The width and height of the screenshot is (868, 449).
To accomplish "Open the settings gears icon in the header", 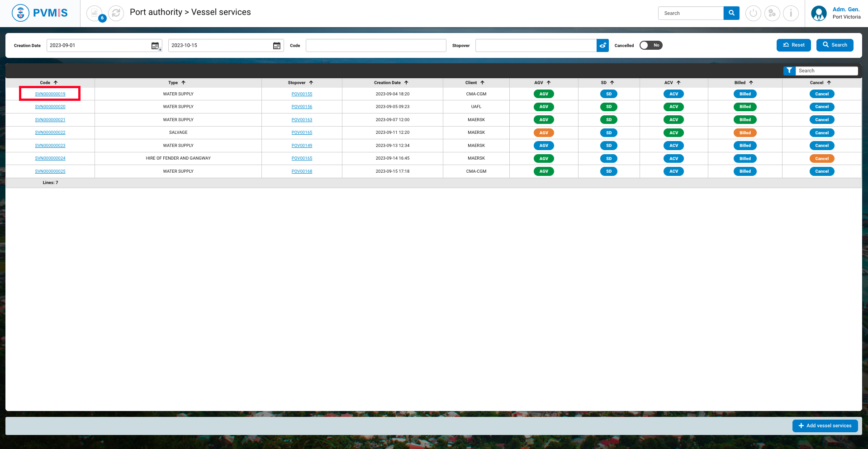I will pos(772,13).
